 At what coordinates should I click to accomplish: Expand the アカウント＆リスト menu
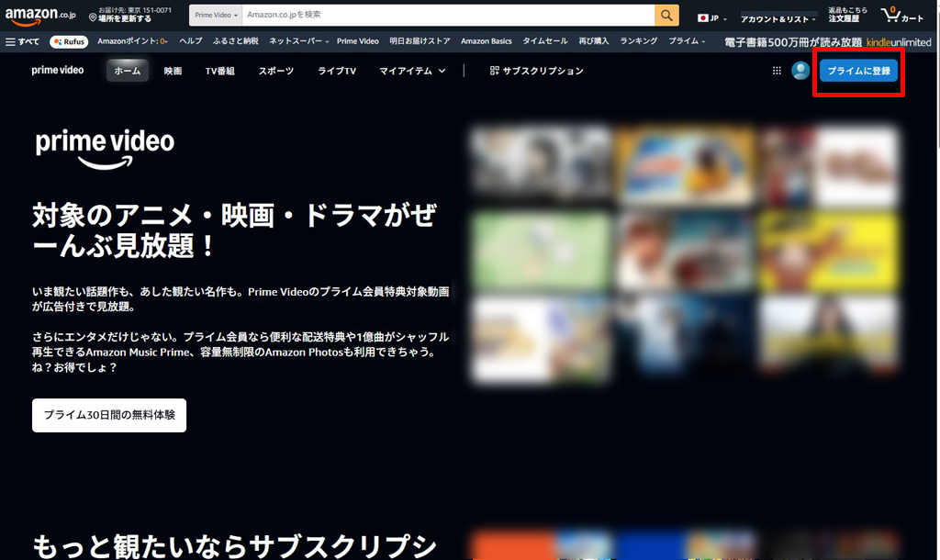coord(778,18)
